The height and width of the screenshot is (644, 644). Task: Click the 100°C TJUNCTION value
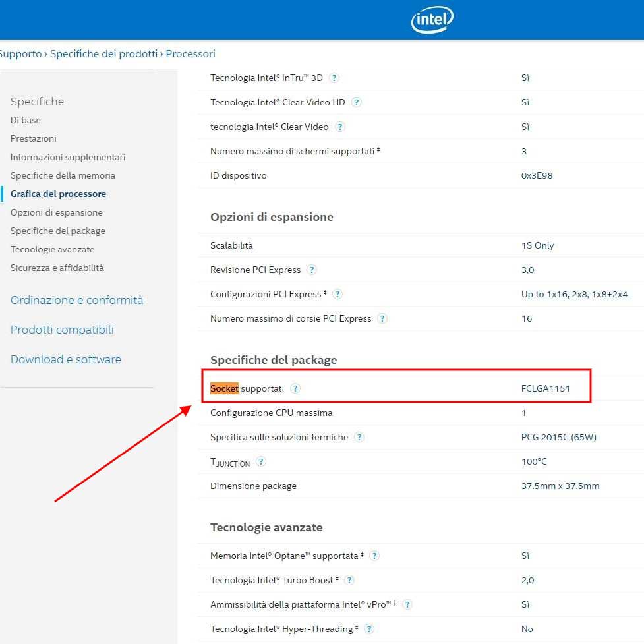534,461
